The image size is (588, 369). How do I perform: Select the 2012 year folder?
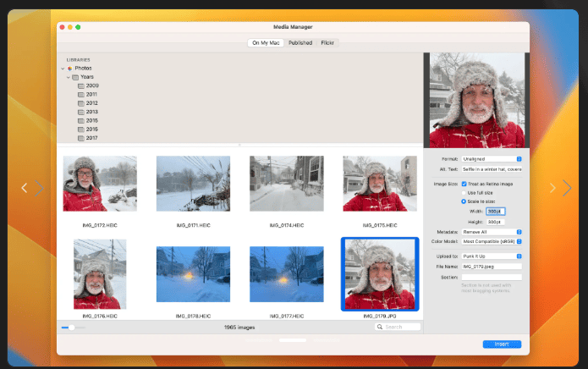pos(88,103)
